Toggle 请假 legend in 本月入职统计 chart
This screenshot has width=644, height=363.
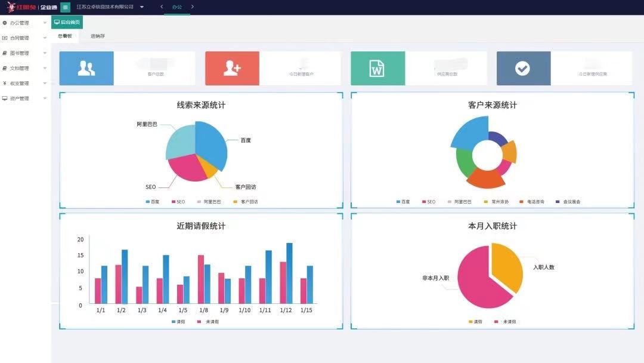click(475, 322)
